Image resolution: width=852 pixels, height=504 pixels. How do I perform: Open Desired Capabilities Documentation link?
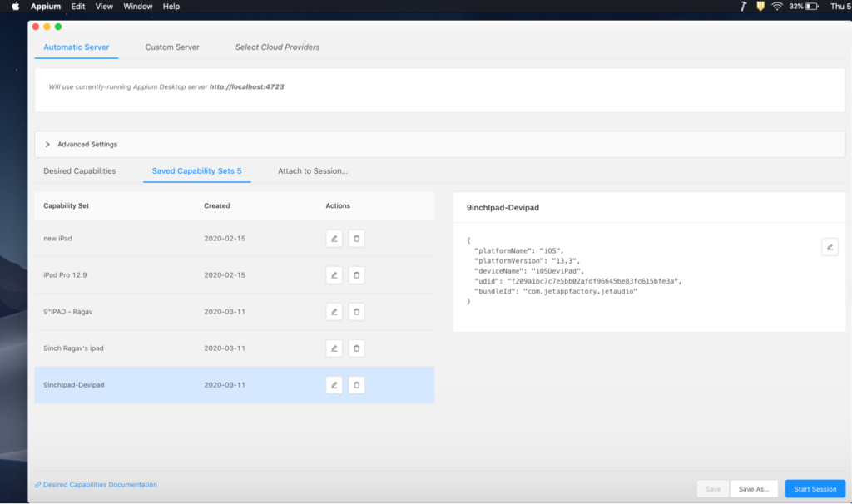pos(97,484)
